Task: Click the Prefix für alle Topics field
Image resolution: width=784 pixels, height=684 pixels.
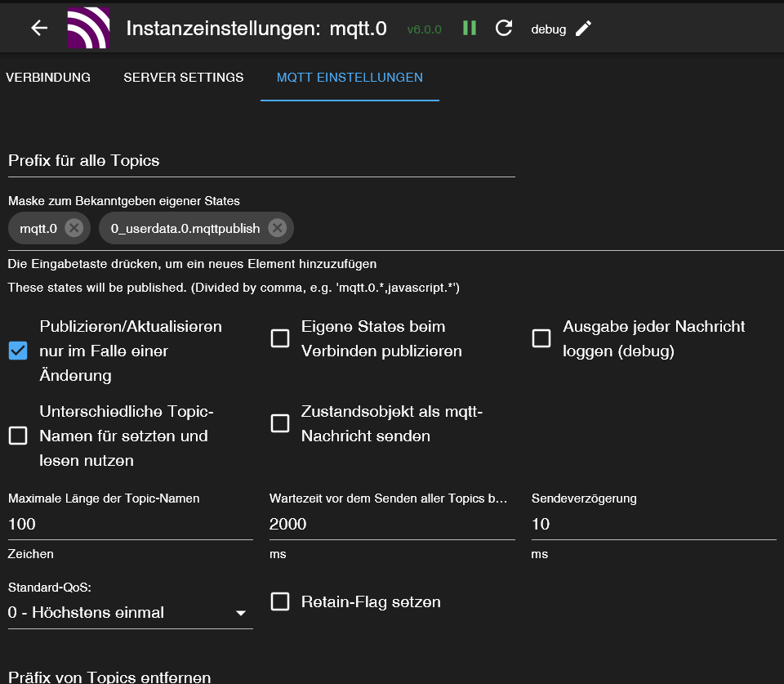Action: (261, 161)
